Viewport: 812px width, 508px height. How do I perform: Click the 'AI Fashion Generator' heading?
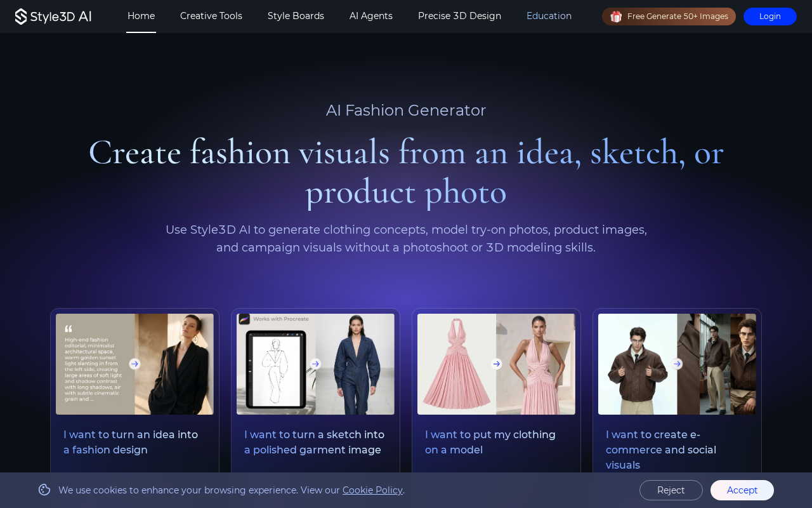pos(406,110)
